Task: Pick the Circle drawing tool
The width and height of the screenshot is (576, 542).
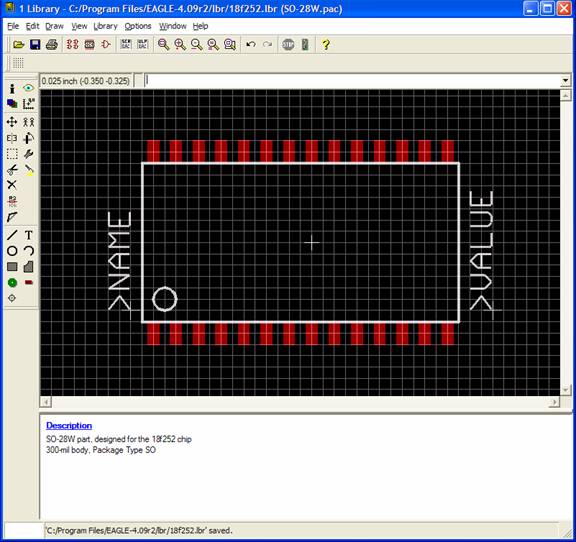Action: [x=12, y=251]
